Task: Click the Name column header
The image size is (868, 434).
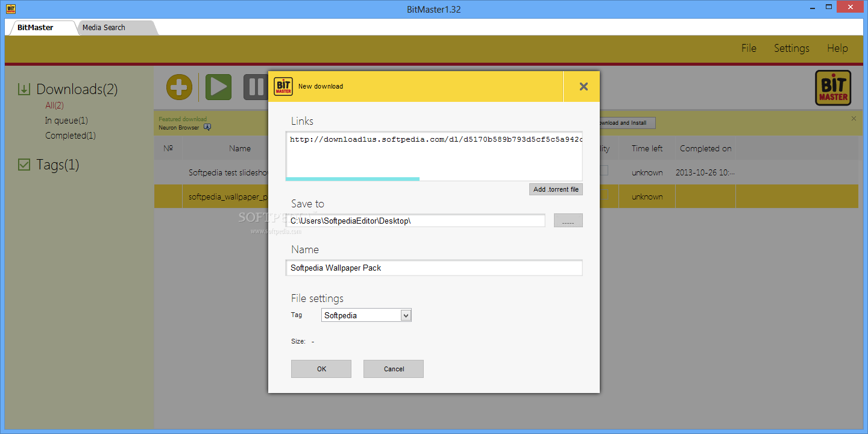Action: [240, 148]
